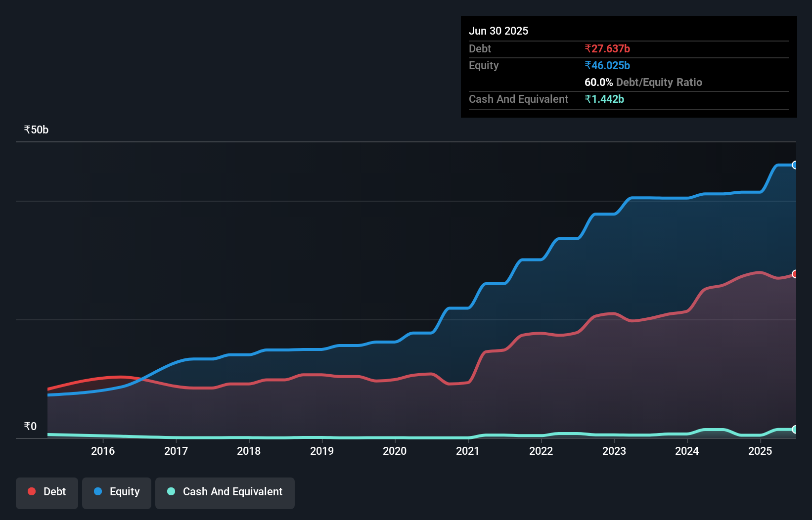This screenshot has width=812, height=520.
Task: Toggle the Cash And Equivalent legend button
Action: [x=225, y=493]
